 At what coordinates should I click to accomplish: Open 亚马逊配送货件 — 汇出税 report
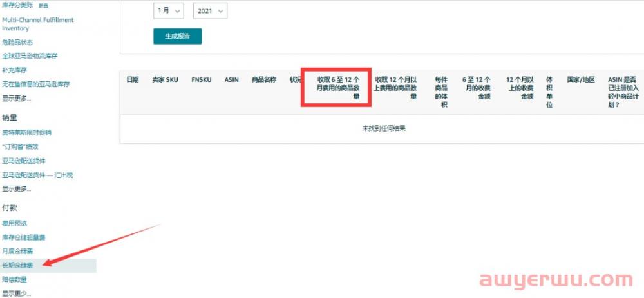[x=37, y=175]
